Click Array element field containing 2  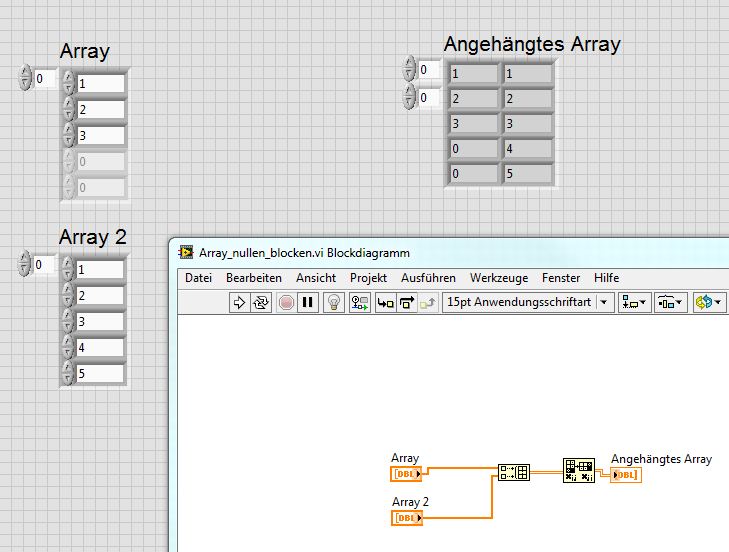tap(101, 110)
